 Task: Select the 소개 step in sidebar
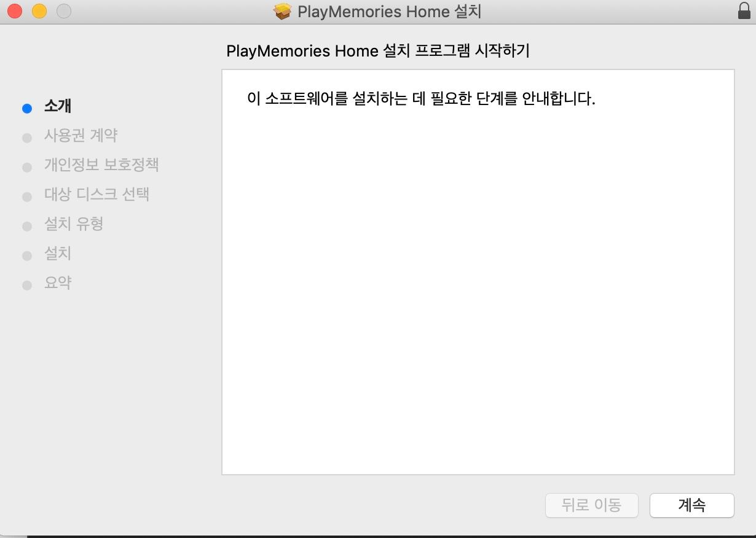coord(58,106)
